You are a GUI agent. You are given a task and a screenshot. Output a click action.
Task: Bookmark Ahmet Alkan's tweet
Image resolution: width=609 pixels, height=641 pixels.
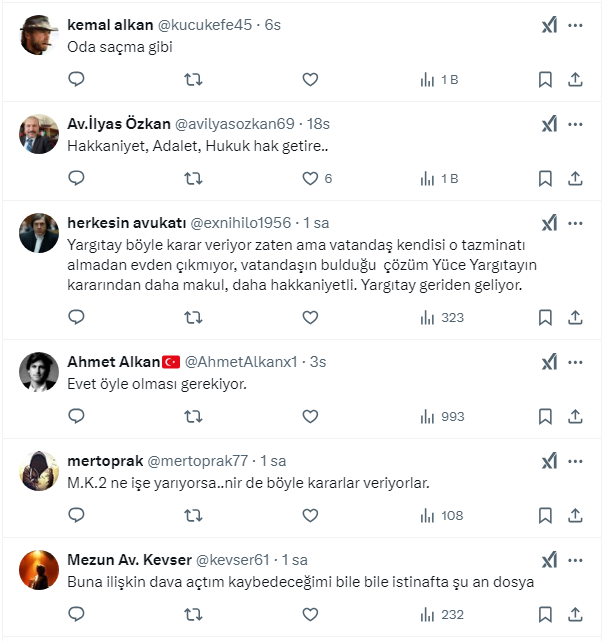(545, 416)
